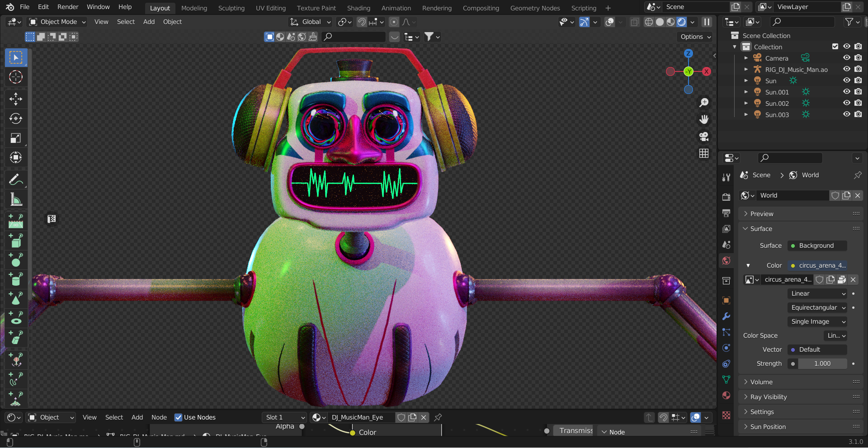Viewport: 868px width, 448px height.
Task: Click the Options button in viewport
Action: pos(695,37)
